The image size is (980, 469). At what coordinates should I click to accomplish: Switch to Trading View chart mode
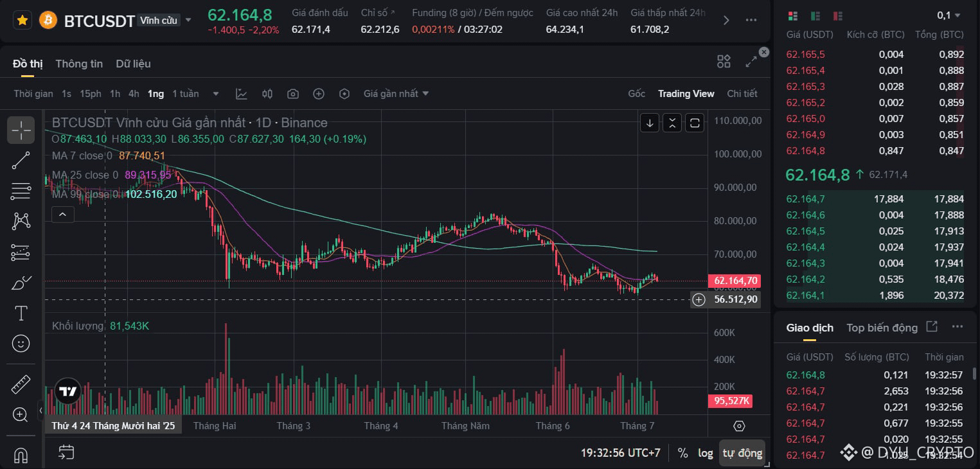click(686, 94)
